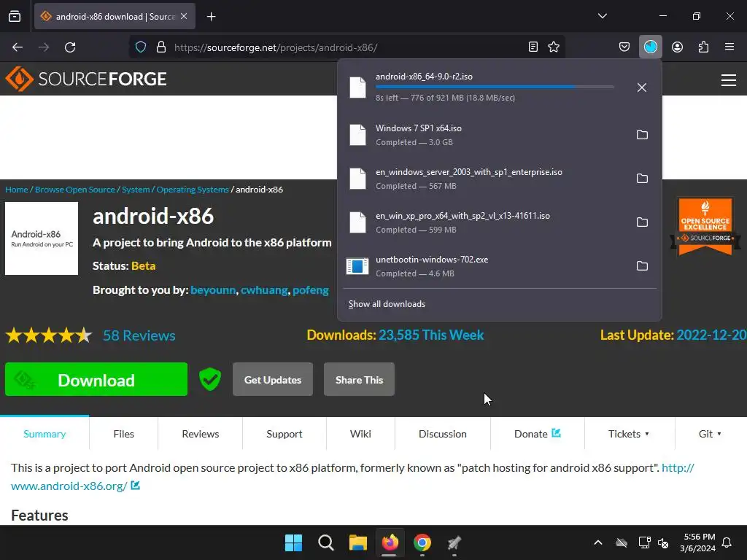This screenshot has height=560, width=747.
Task: Click the 2022-12-20 last update link
Action: pos(711,335)
